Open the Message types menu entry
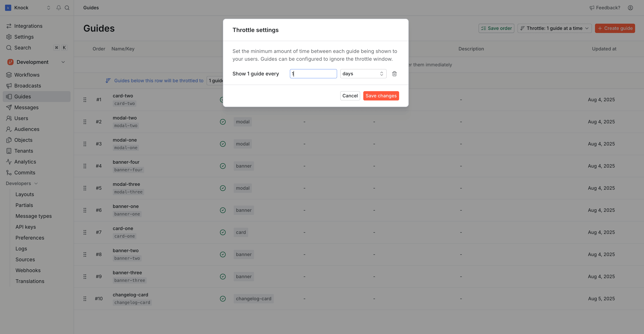 (x=34, y=216)
